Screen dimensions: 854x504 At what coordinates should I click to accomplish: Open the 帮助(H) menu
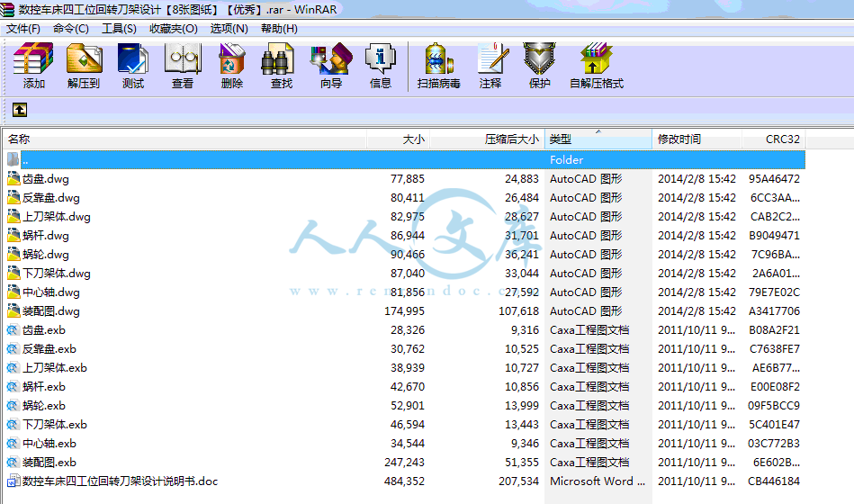tap(279, 28)
